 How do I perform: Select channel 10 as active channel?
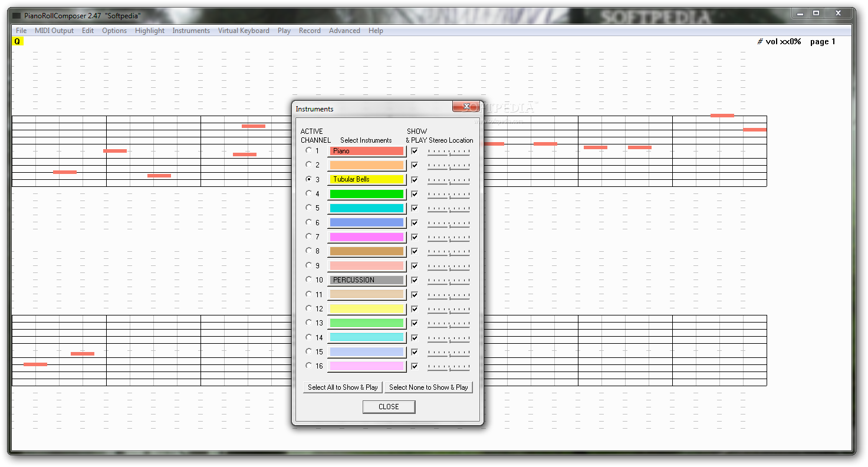308,279
